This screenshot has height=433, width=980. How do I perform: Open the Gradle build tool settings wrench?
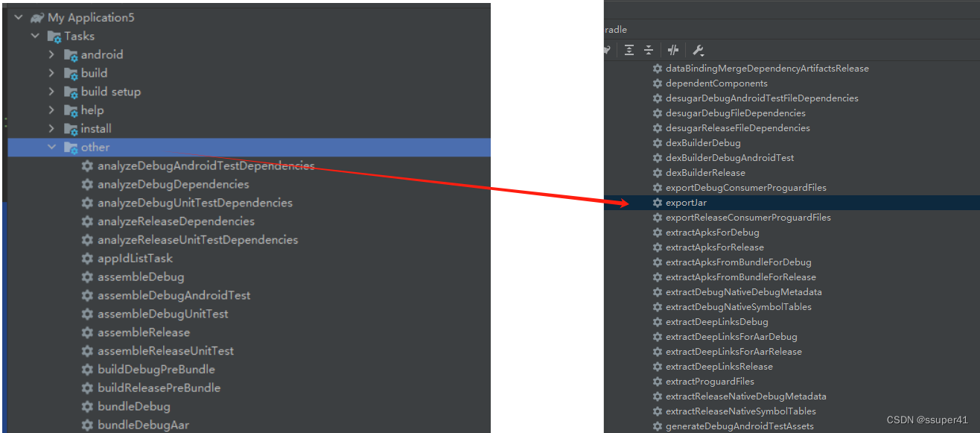[698, 50]
